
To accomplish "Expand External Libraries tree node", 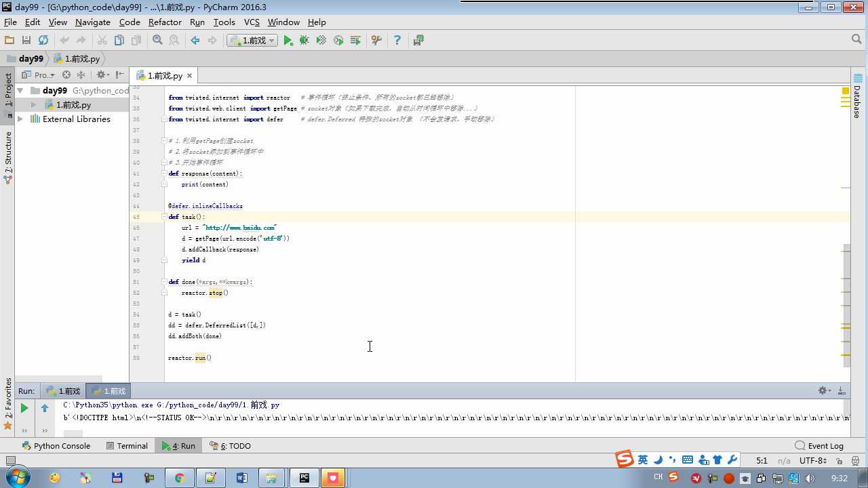I will pyautogui.click(x=20, y=119).
